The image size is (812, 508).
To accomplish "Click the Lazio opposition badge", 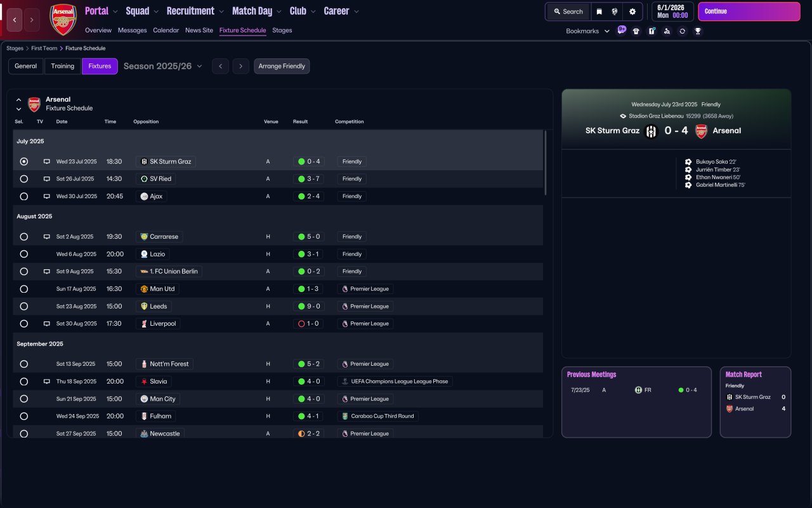I will pyautogui.click(x=144, y=254).
